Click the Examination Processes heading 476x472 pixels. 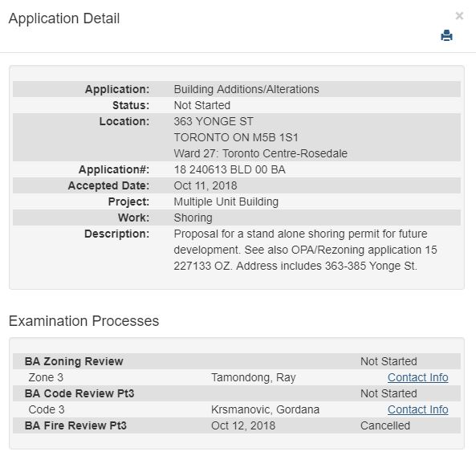tap(83, 321)
